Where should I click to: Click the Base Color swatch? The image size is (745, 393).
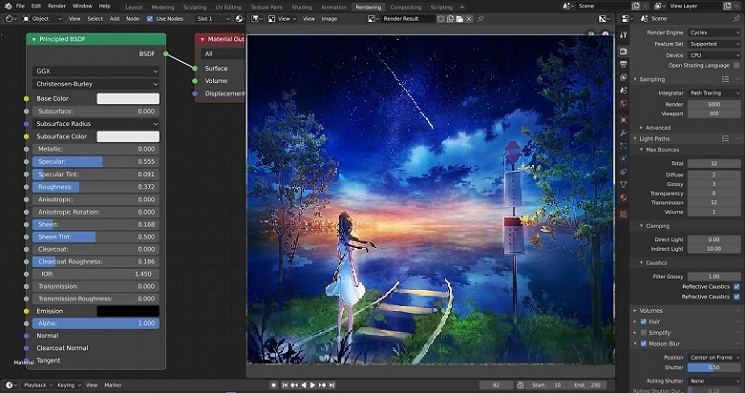click(x=128, y=98)
